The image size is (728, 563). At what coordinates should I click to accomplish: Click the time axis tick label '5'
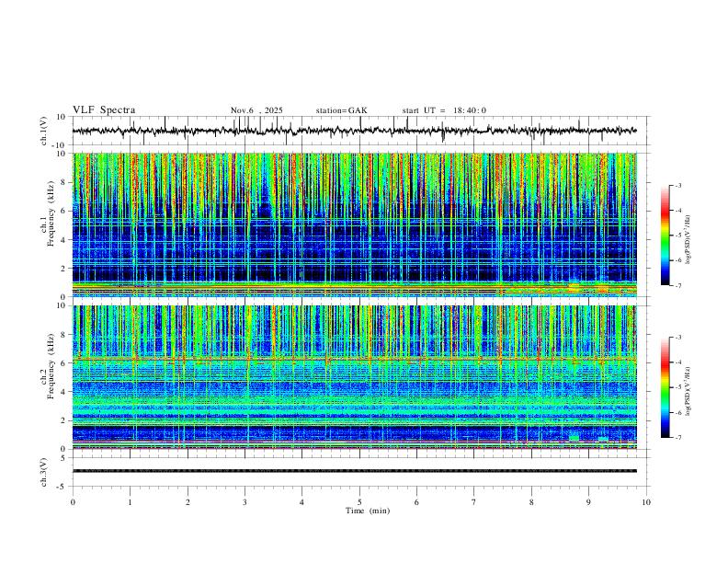[359, 502]
